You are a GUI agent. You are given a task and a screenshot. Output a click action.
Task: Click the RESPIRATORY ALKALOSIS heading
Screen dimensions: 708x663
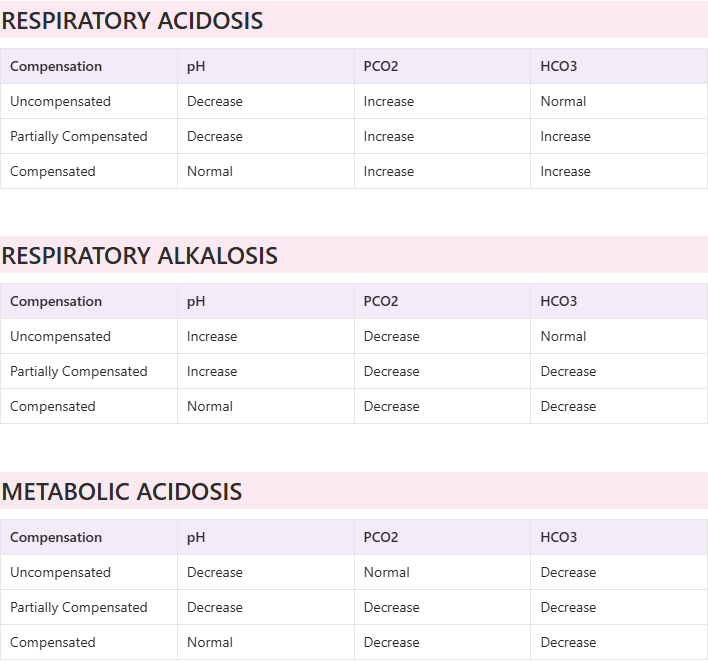[x=139, y=255]
